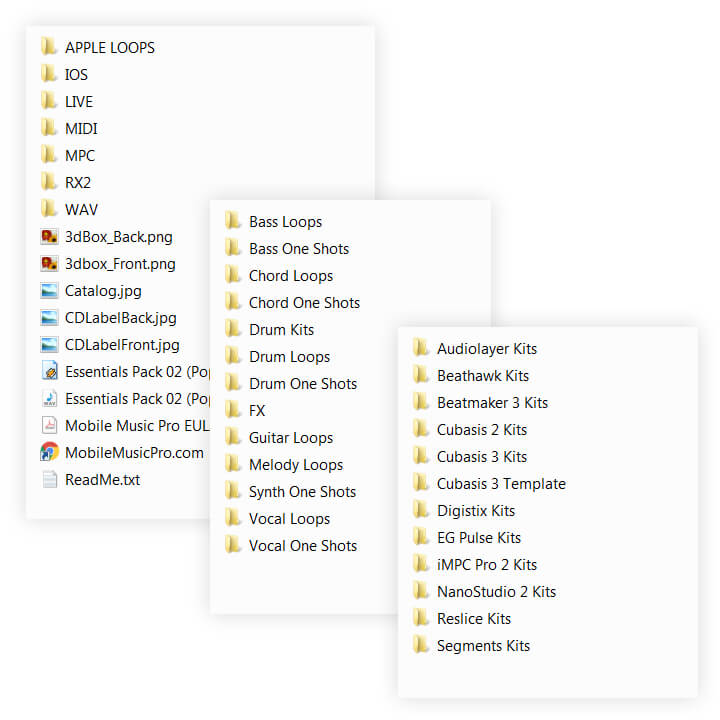Screen dimensions: 720x720
Task: Click the 'Catalog.jpg' file name
Action: 103,291
